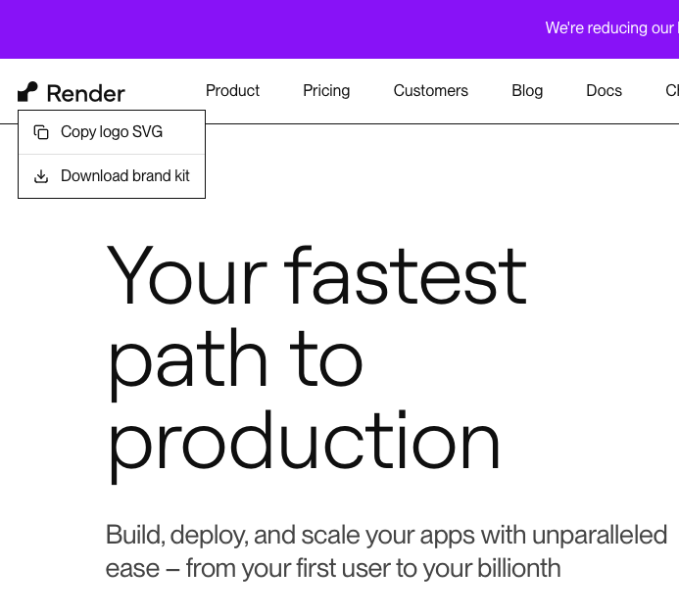Click the word "production" in the headline
Viewport: 679px width, 616px height.
[304, 441]
